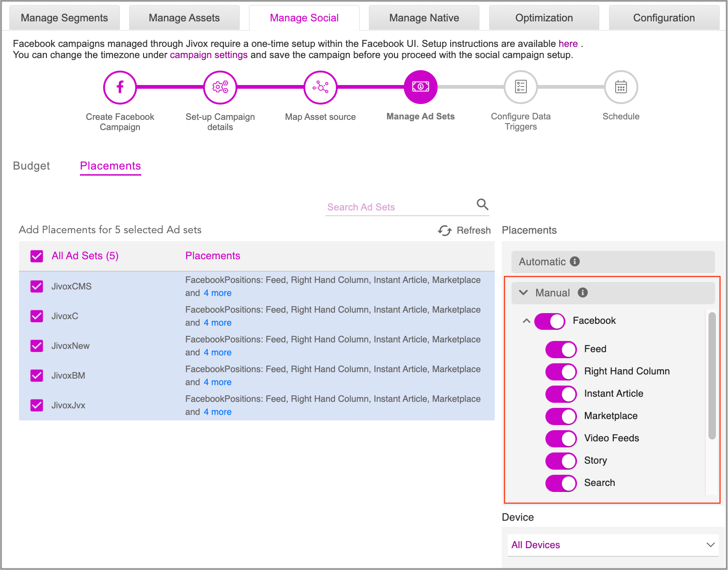Collapse the Facebook placements group caret

pyautogui.click(x=526, y=321)
